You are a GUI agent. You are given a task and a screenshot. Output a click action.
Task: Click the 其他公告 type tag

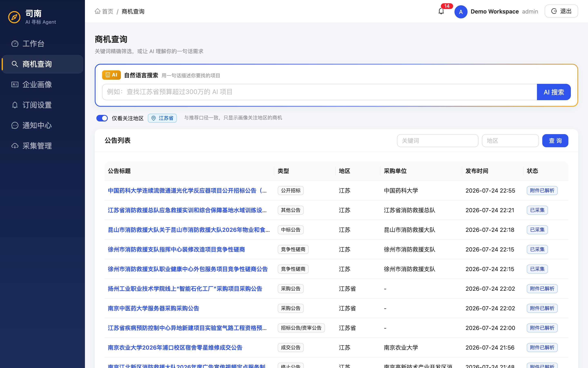[291, 210]
